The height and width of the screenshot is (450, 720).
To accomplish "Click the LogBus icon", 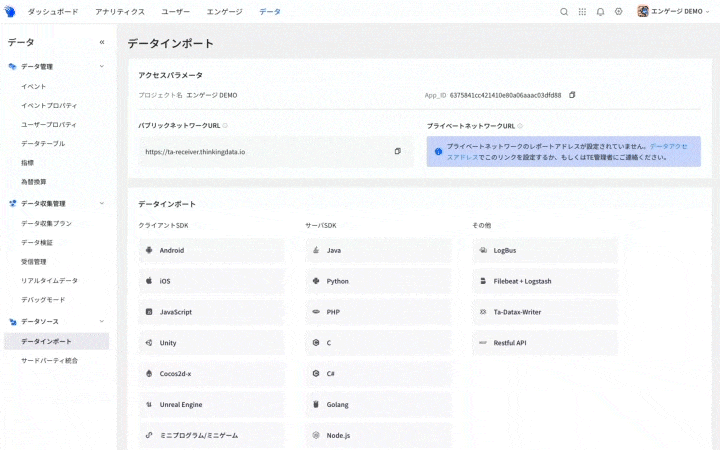I will point(483,250).
